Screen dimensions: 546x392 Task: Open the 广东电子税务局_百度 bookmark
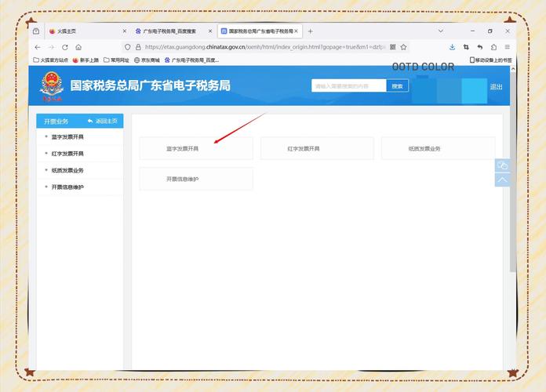click(x=192, y=60)
